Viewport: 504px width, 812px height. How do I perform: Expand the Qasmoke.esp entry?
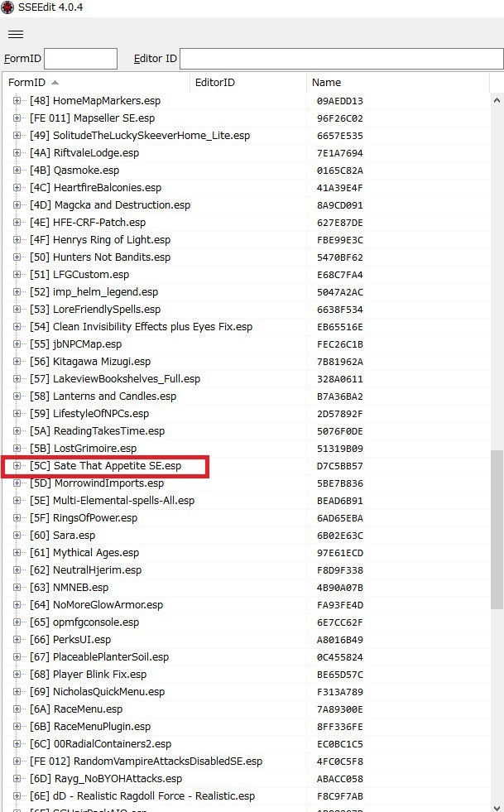(17, 171)
